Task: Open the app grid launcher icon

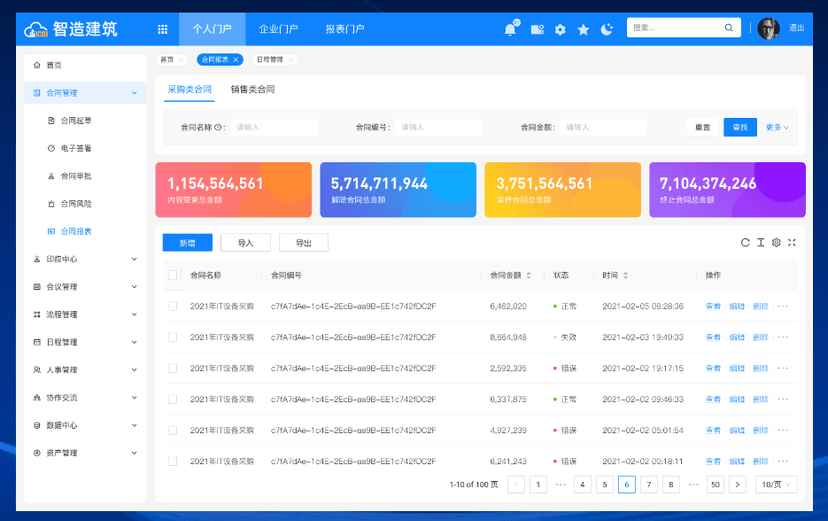Action: 162,29
